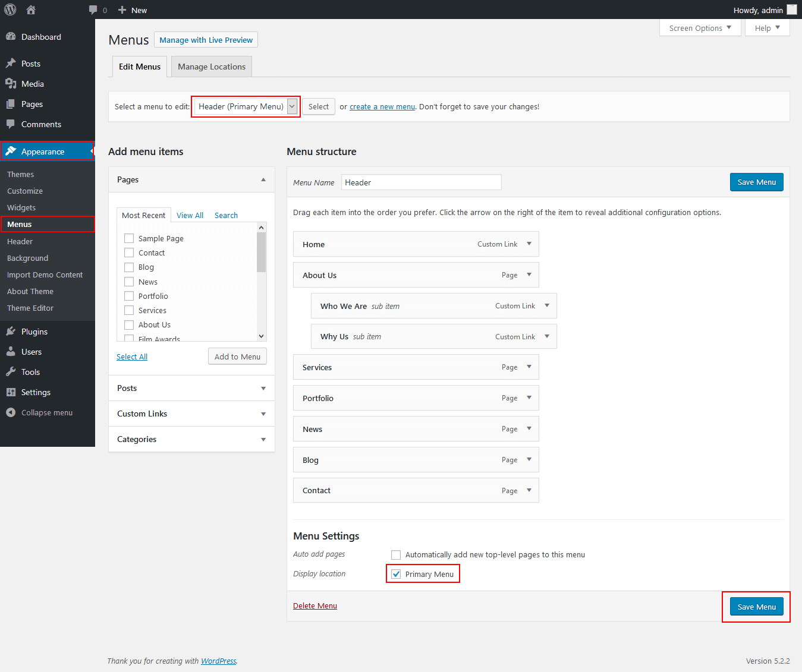
Task: Expand the About Us menu item options
Action: [x=529, y=275]
